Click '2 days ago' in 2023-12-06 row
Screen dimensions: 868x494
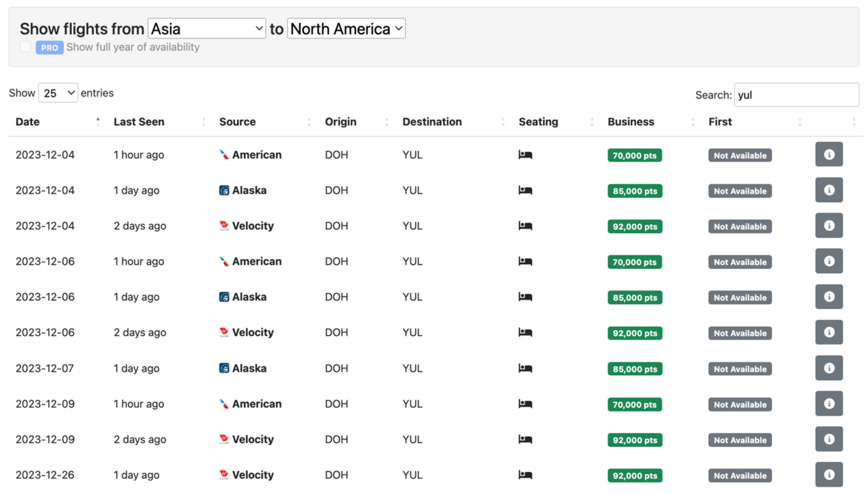[x=140, y=333]
